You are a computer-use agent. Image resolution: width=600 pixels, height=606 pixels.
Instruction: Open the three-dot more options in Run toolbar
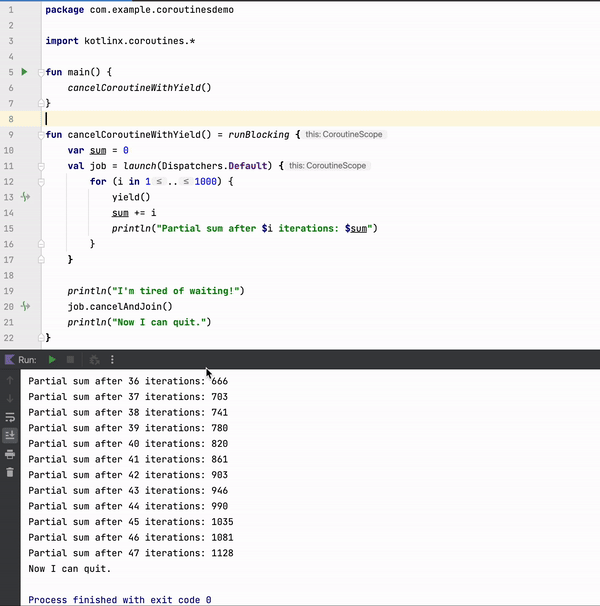coord(112,359)
